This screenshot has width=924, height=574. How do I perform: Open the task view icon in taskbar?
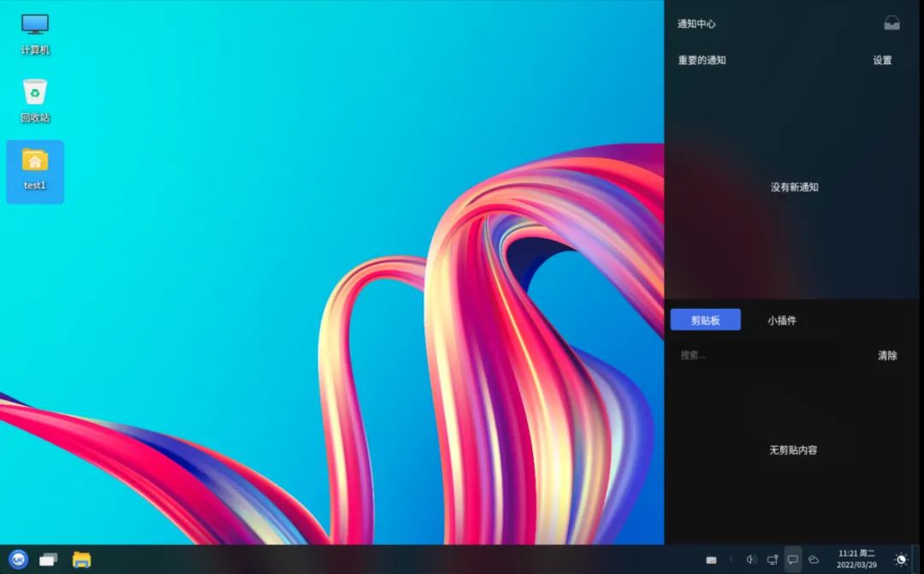pos(48,559)
